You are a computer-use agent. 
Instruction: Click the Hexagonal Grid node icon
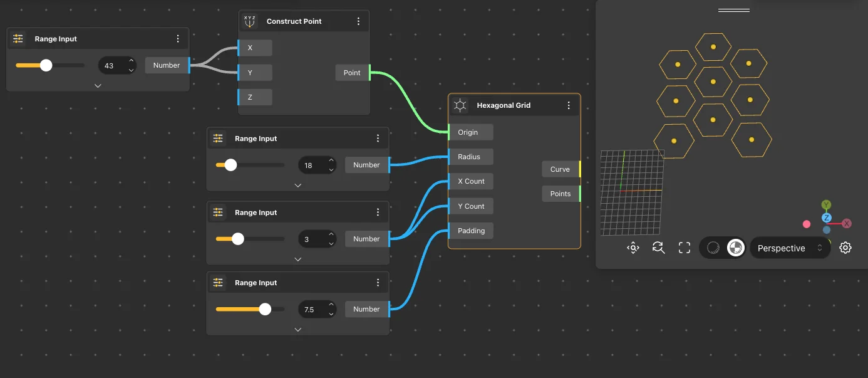click(460, 105)
